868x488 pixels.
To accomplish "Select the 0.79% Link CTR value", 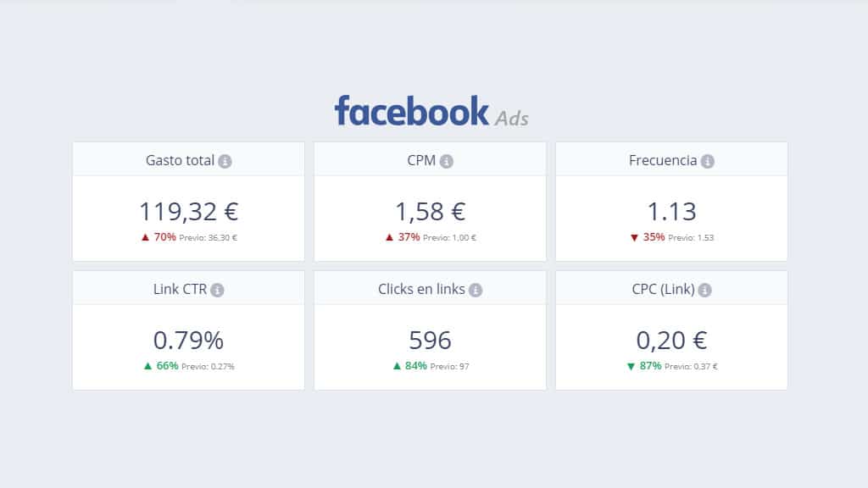I will [x=188, y=341].
